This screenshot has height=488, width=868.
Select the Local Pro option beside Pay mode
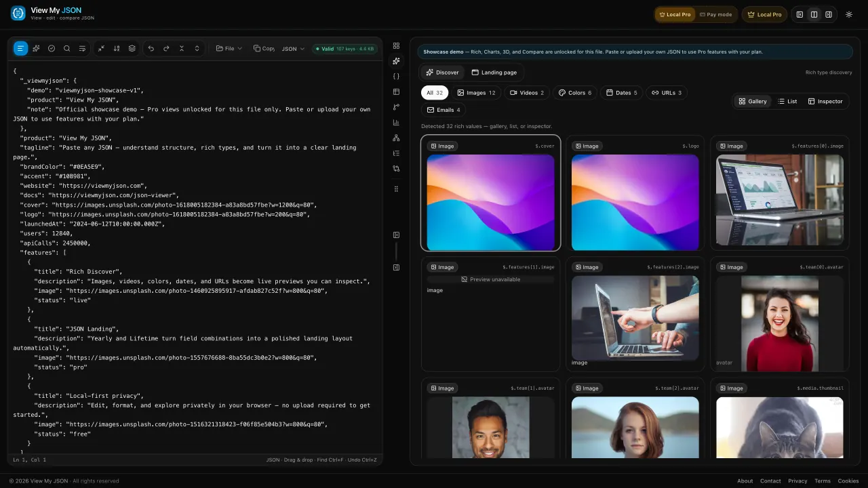click(x=675, y=14)
